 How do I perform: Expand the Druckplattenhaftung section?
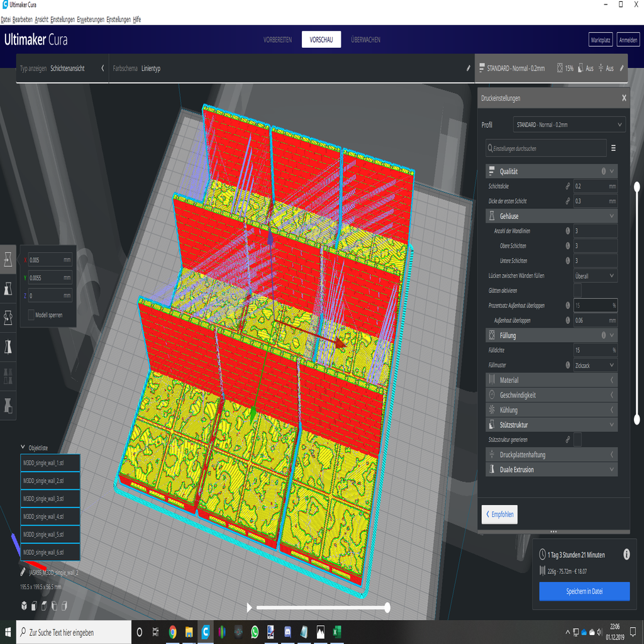coord(552,455)
